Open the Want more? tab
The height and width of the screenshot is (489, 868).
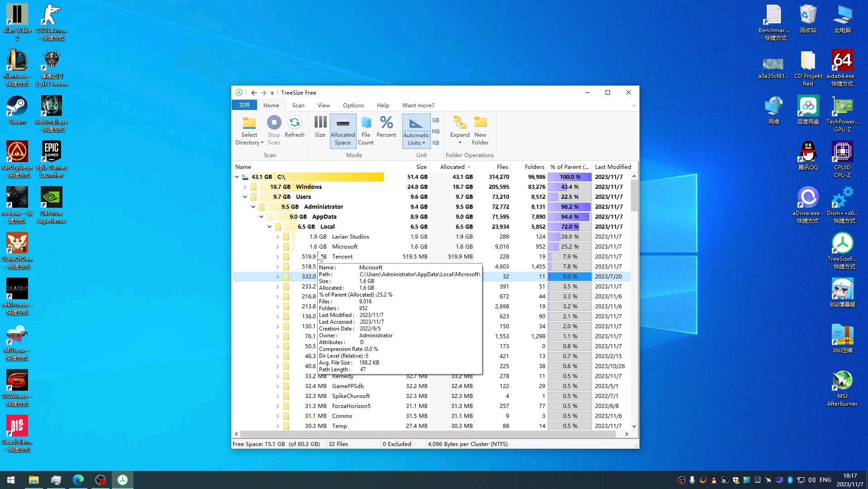pos(418,105)
